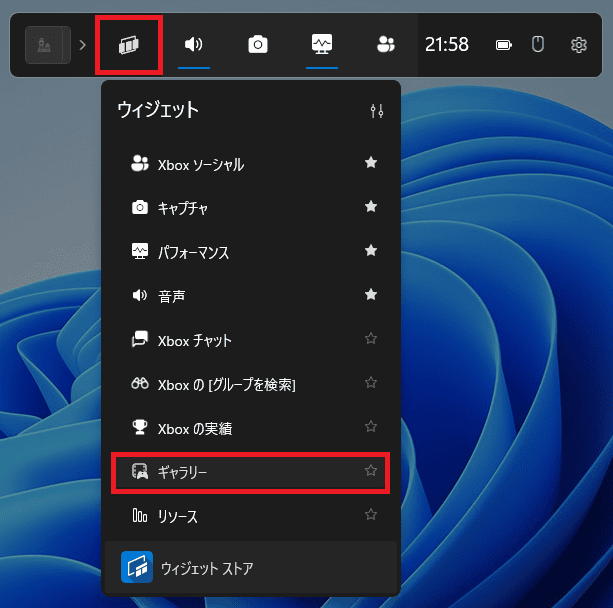Open Game Bar settings gear
Screen dimensions: 613x608
(579, 44)
